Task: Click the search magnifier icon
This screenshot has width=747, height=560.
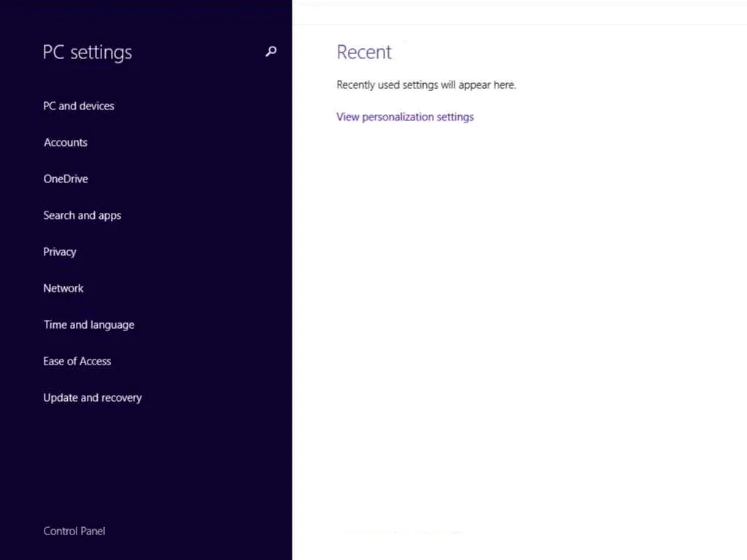Action: [x=271, y=52]
